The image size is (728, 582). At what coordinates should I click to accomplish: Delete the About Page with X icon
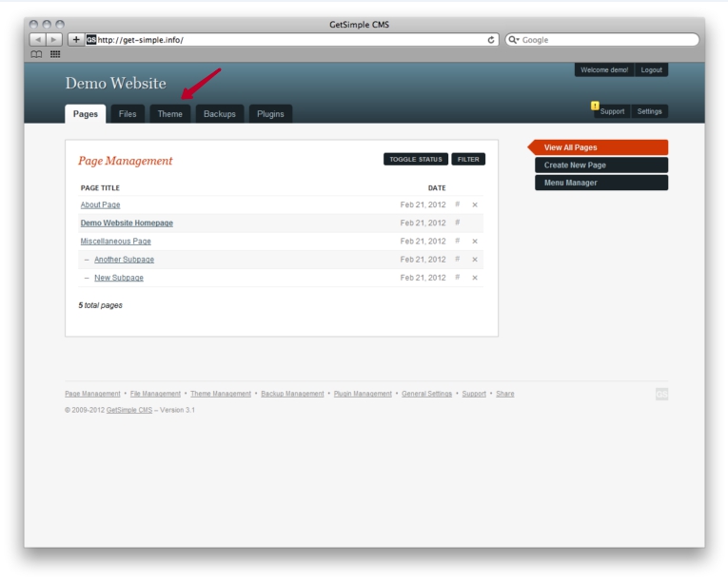475,204
